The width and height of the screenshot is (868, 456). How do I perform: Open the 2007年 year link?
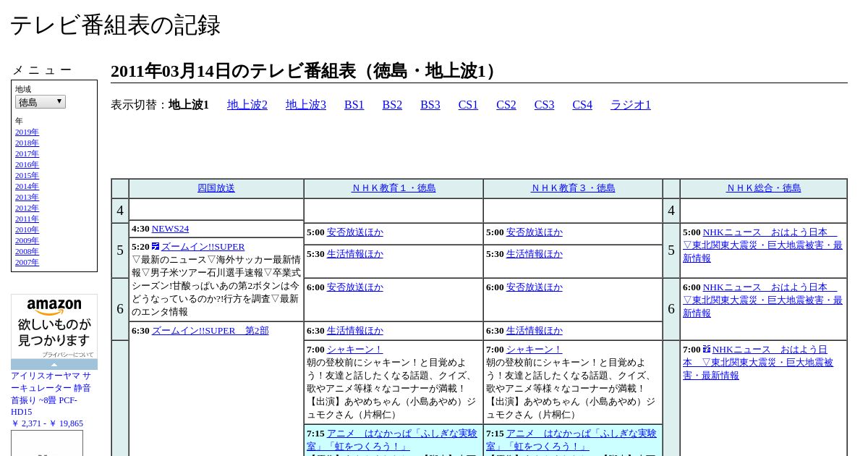(27, 263)
